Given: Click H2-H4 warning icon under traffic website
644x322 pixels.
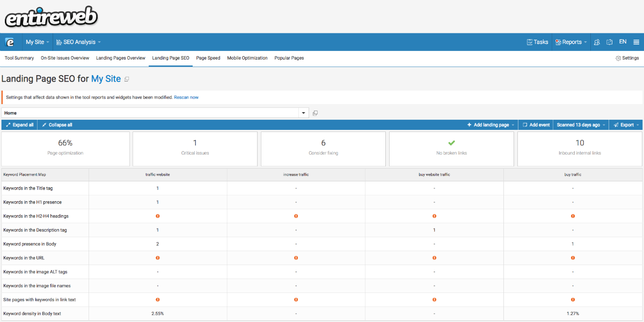Looking at the screenshot, I should pyautogui.click(x=158, y=216).
